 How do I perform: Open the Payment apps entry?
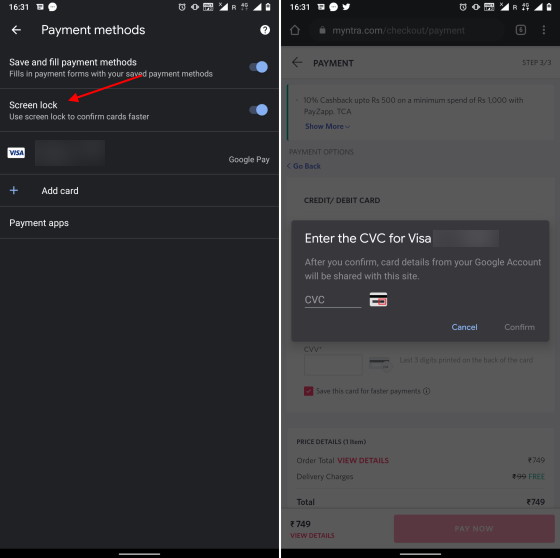[x=139, y=223]
